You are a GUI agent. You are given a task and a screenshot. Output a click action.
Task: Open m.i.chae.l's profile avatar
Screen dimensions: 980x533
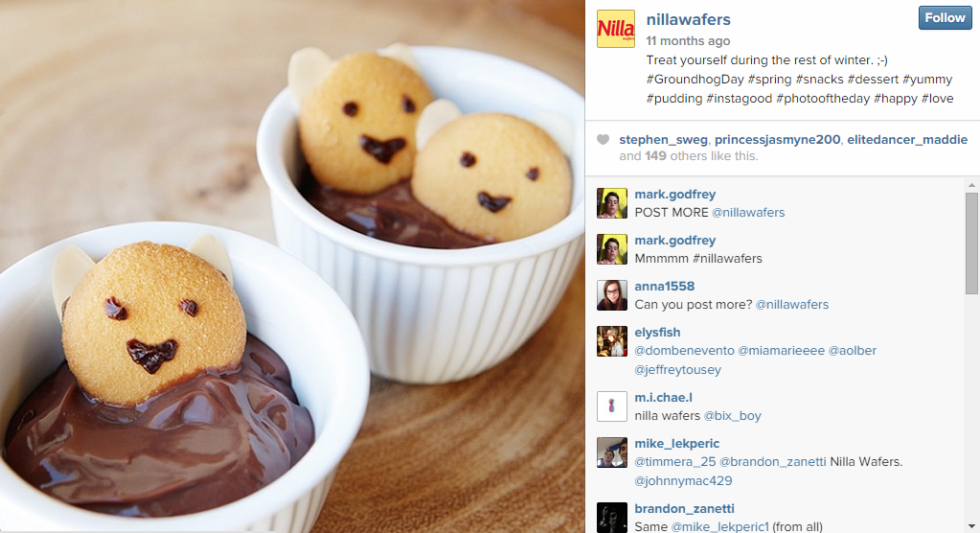tap(612, 406)
